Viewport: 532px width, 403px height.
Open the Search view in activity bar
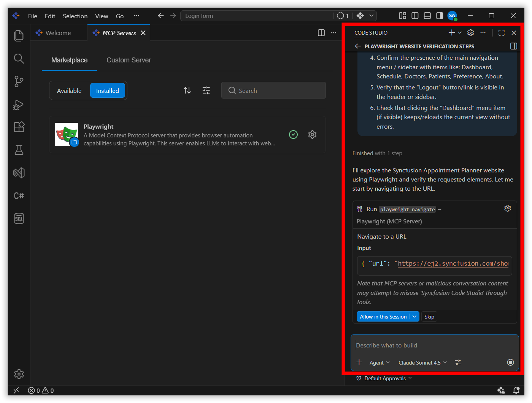(19, 58)
